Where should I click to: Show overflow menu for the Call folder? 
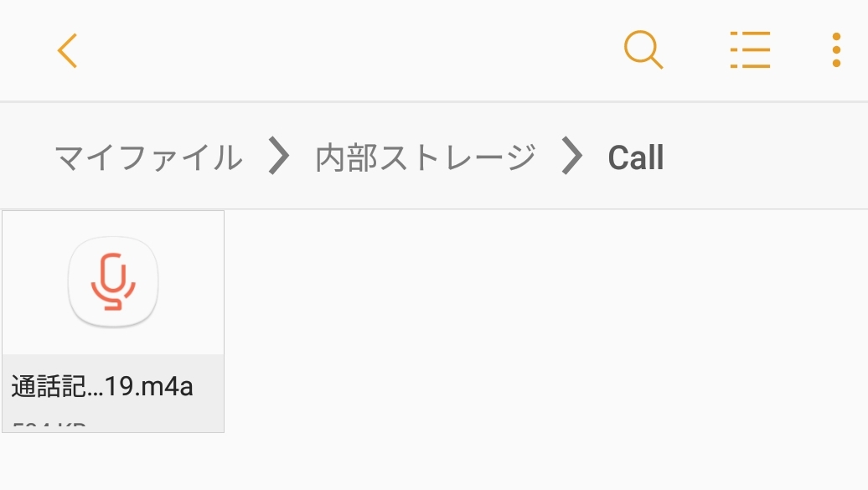(836, 49)
